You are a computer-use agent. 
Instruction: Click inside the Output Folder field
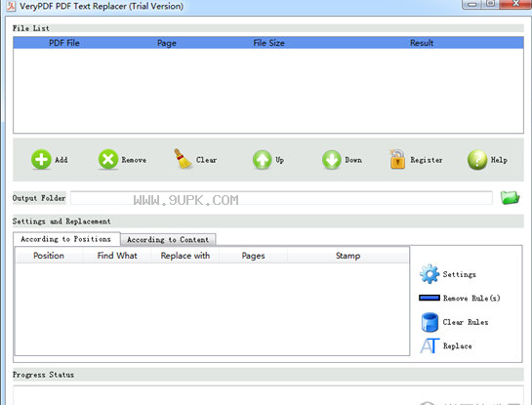[281, 198]
